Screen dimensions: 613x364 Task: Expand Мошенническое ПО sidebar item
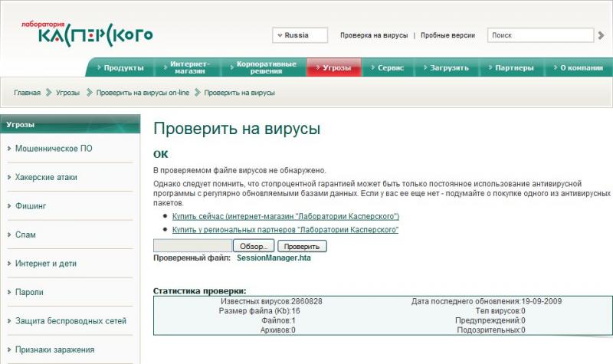pos(54,149)
